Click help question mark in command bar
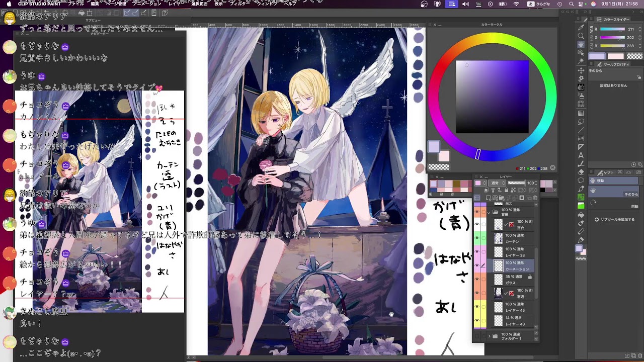 [x=165, y=13]
